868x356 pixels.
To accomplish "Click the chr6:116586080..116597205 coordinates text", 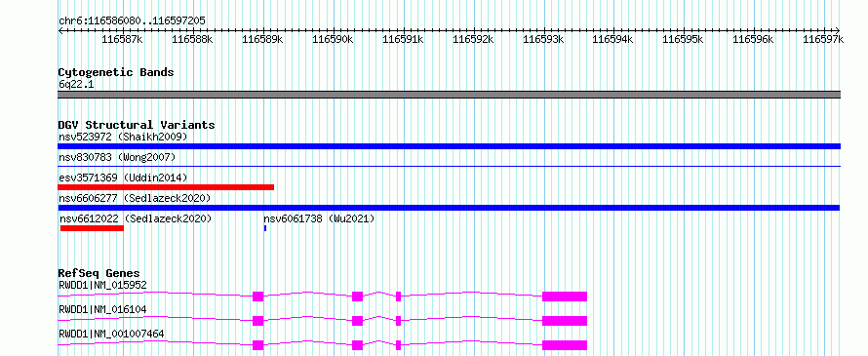I will pos(133,21).
